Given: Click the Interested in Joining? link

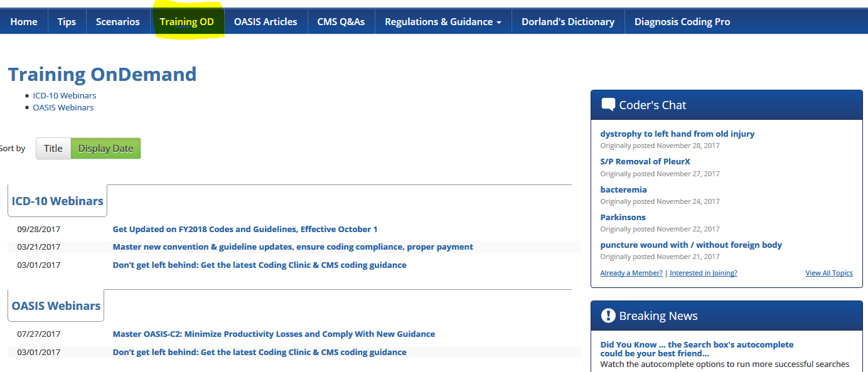Looking at the screenshot, I should [703, 273].
